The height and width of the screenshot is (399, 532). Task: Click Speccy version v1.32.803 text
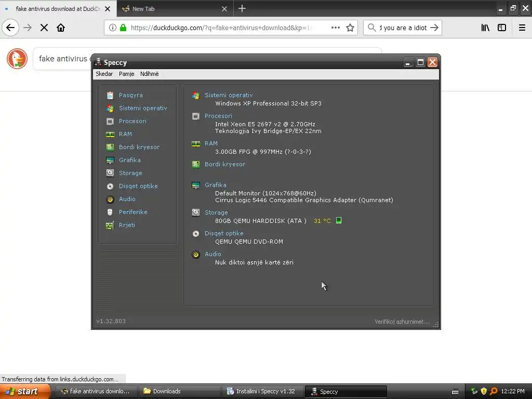point(111,321)
